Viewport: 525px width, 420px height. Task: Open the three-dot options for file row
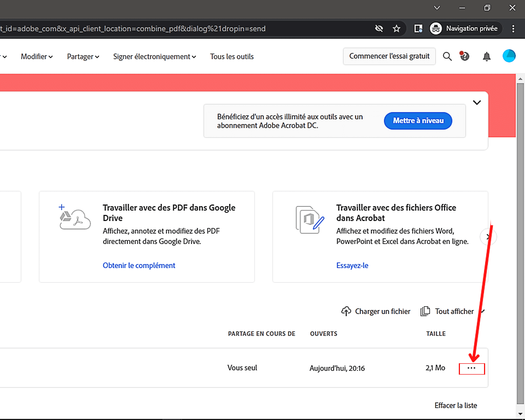coord(471,368)
